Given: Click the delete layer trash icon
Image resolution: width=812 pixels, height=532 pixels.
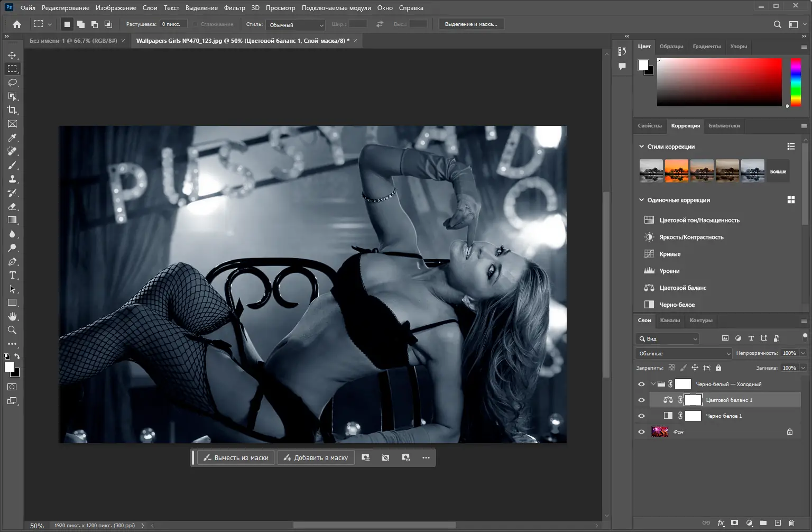Looking at the screenshot, I should click(791, 522).
